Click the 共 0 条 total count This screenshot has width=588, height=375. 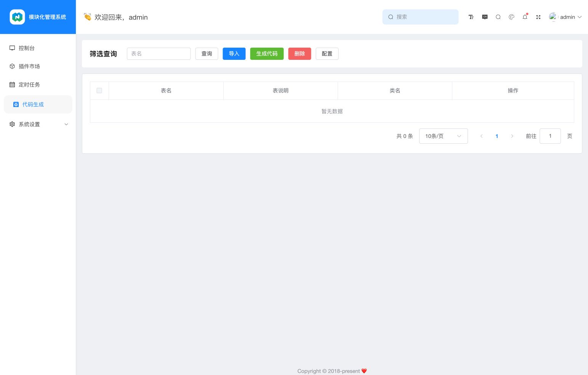click(x=405, y=136)
